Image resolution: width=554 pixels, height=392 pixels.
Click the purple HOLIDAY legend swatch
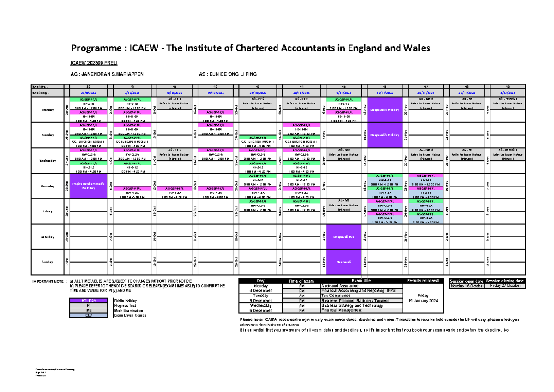[90, 301]
